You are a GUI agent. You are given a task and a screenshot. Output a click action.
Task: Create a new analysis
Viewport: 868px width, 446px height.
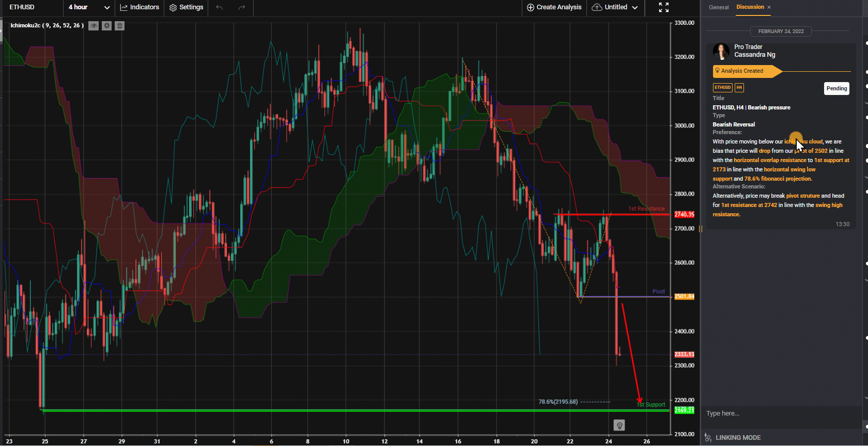point(554,7)
